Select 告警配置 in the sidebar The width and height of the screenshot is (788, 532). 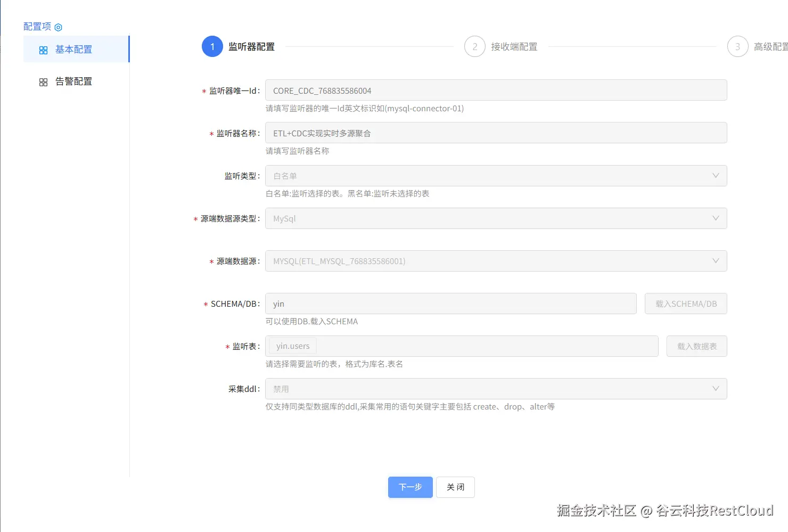coord(74,81)
